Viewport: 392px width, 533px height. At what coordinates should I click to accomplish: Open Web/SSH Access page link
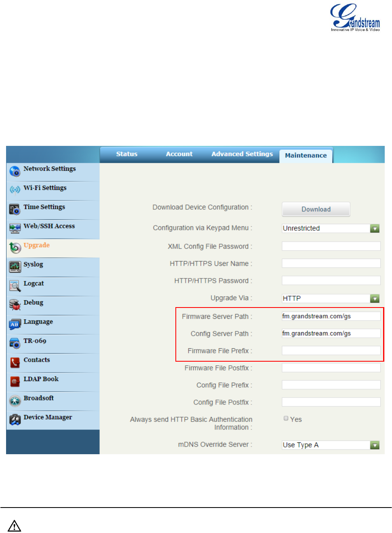[x=49, y=226]
